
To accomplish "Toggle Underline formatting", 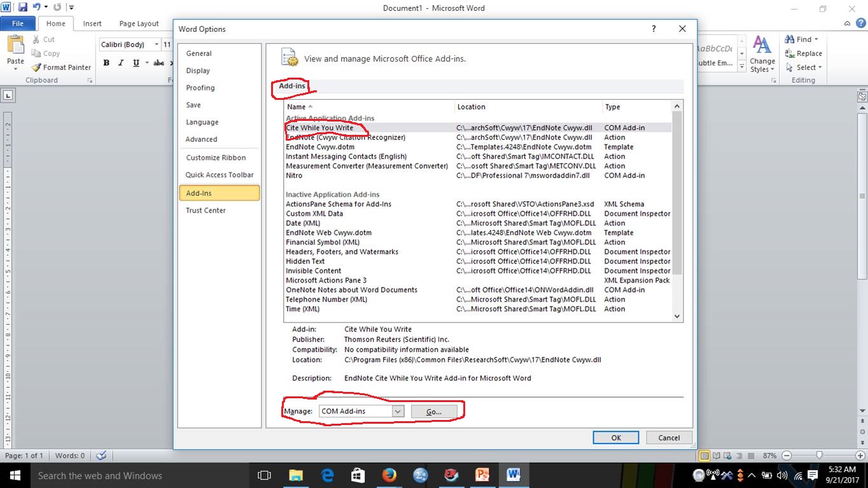I will (136, 63).
